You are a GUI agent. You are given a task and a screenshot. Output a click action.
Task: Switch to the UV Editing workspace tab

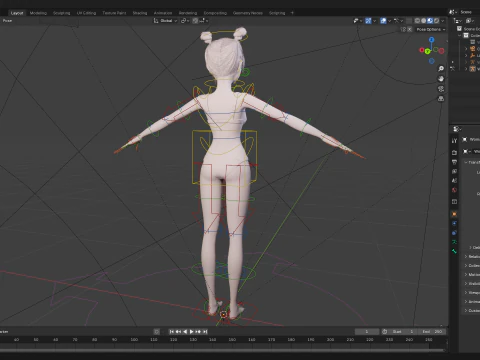86,13
